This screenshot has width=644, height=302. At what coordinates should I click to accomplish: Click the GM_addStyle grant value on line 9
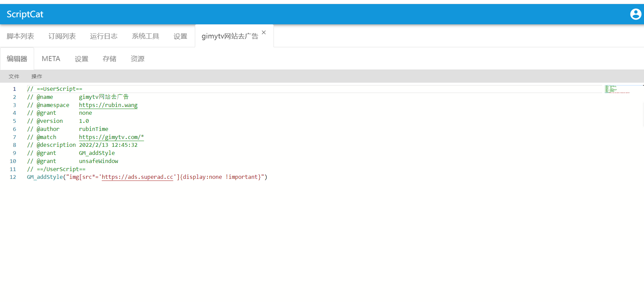click(x=97, y=153)
